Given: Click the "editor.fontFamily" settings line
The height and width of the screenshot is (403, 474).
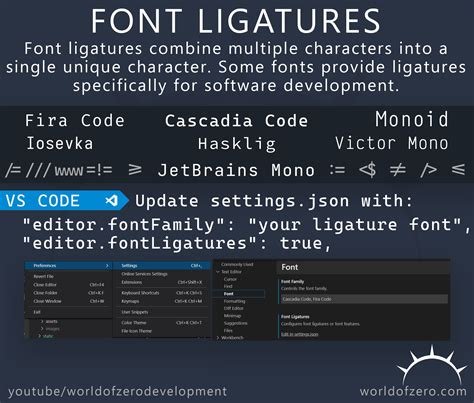Looking at the screenshot, I should 246,225.
